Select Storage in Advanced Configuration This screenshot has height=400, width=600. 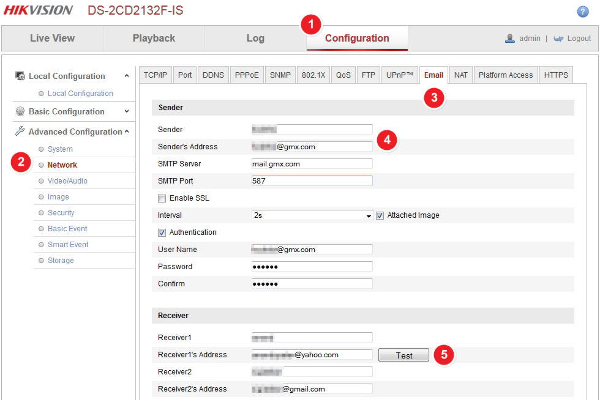pos(61,261)
